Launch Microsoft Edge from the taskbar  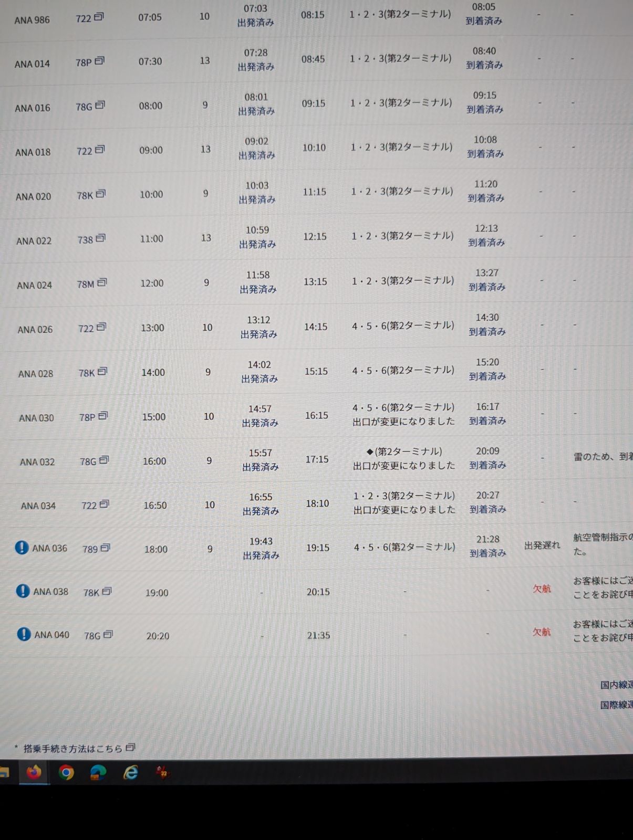click(x=98, y=772)
